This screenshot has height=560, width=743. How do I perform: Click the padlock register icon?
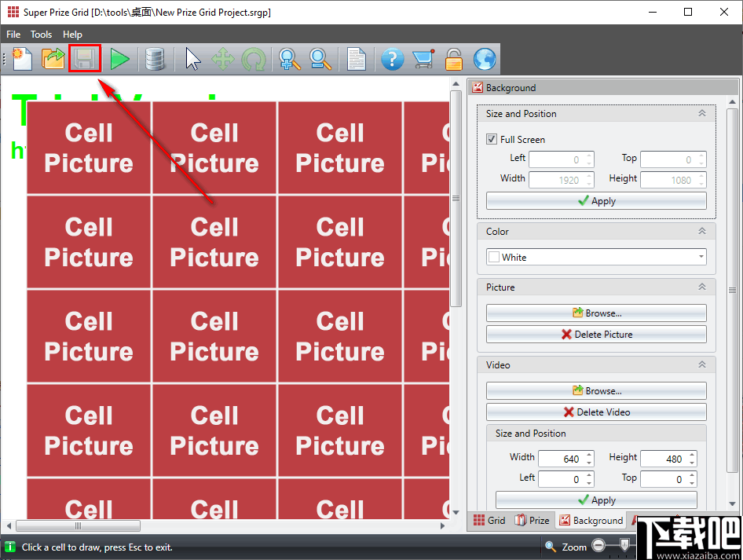453,59
